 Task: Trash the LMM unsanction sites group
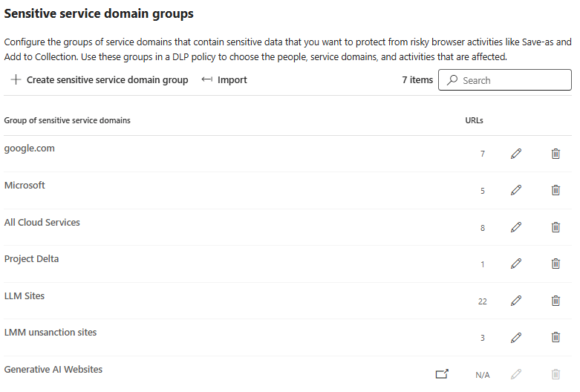tap(555, 337)
